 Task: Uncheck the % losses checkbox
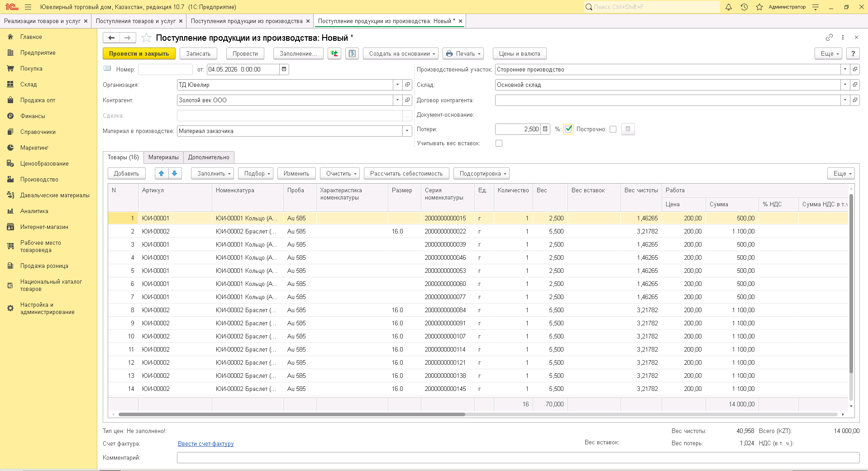[568, 129]
